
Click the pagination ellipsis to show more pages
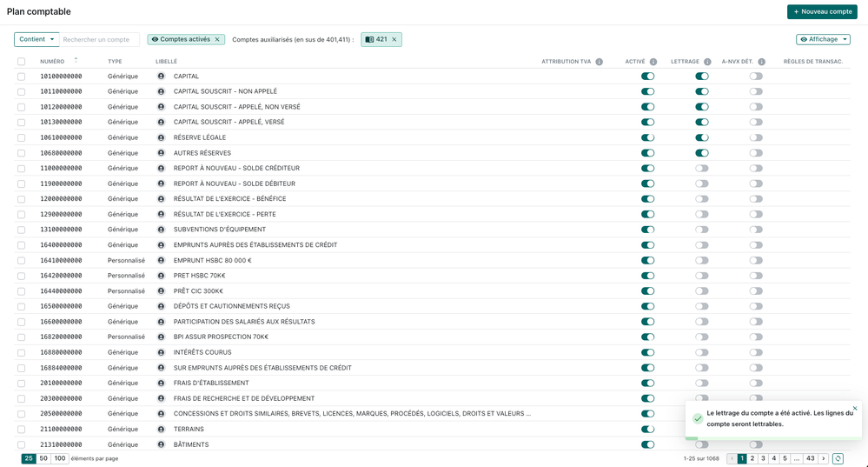796,458
